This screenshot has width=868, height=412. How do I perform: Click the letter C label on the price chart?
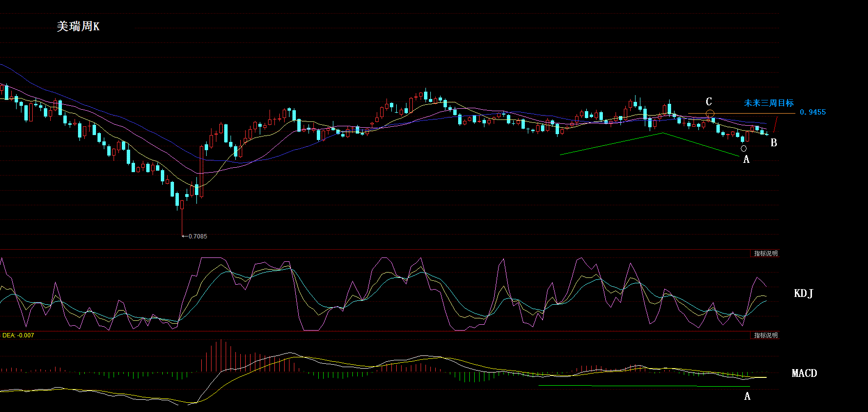(x=709, y=101)
